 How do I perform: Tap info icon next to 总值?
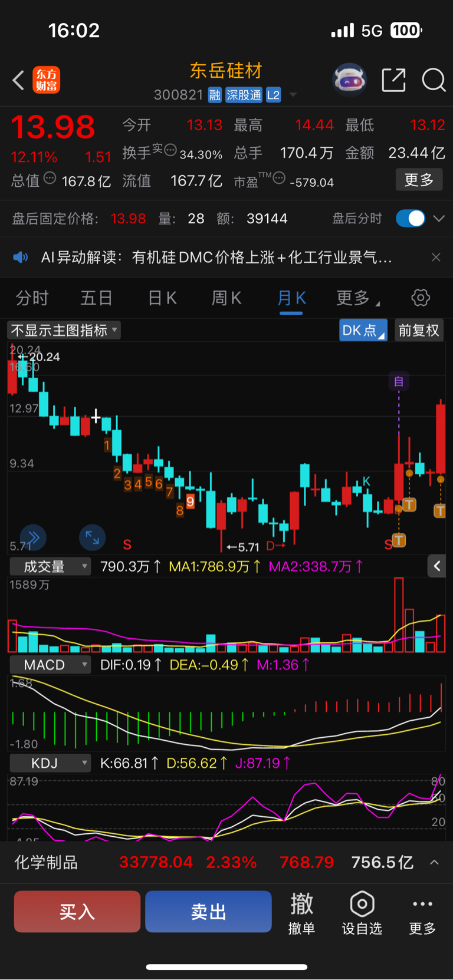(50, 177)
